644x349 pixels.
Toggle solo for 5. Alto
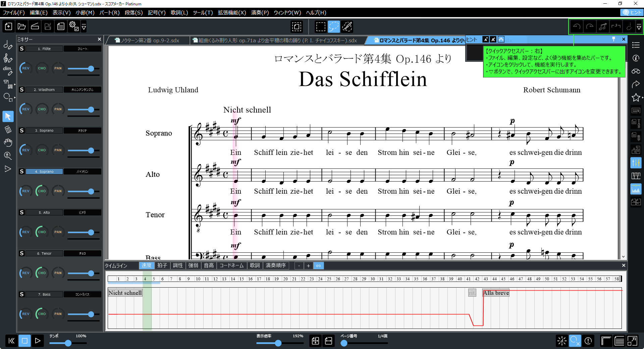tap(22, 212)
